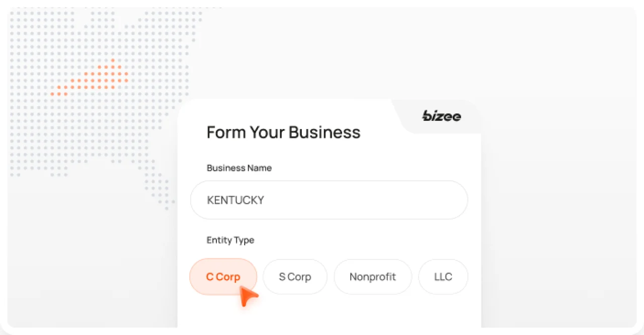The height and width of the screenshot is (335, 644).
Task: Choose Nonprofit as the entity type
Action: tap(373, 277)
